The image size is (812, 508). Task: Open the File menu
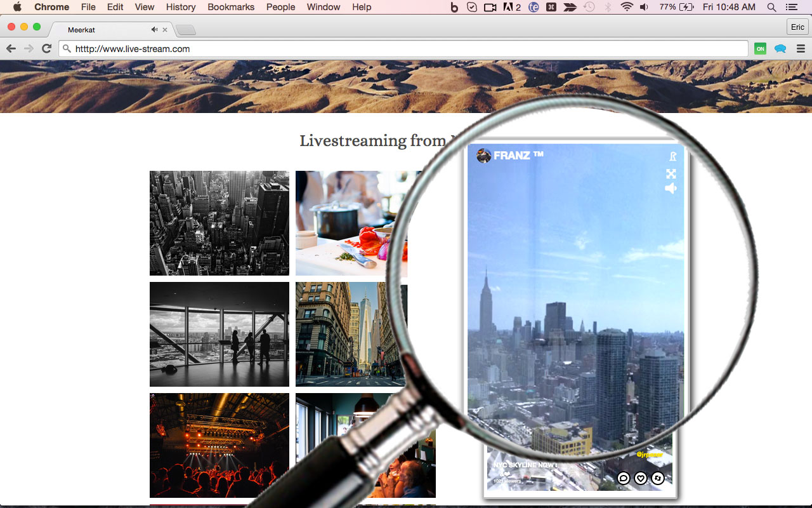point(88,7)
